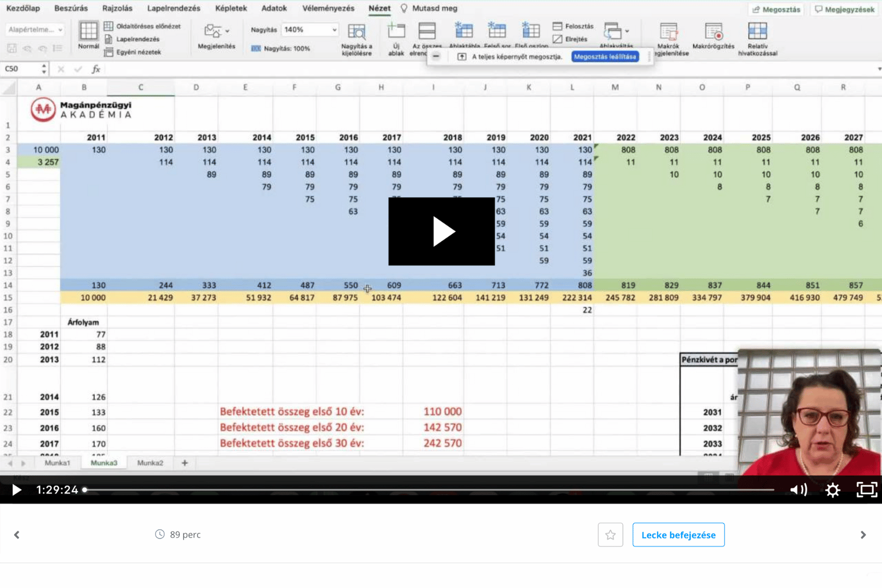Click the C50 name box field

pos(21,69)
